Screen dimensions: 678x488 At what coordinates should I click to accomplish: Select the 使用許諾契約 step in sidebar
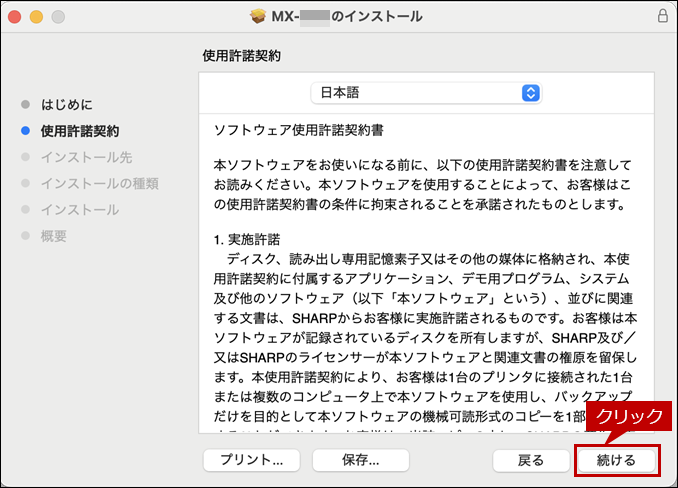(x=79, y=131)
